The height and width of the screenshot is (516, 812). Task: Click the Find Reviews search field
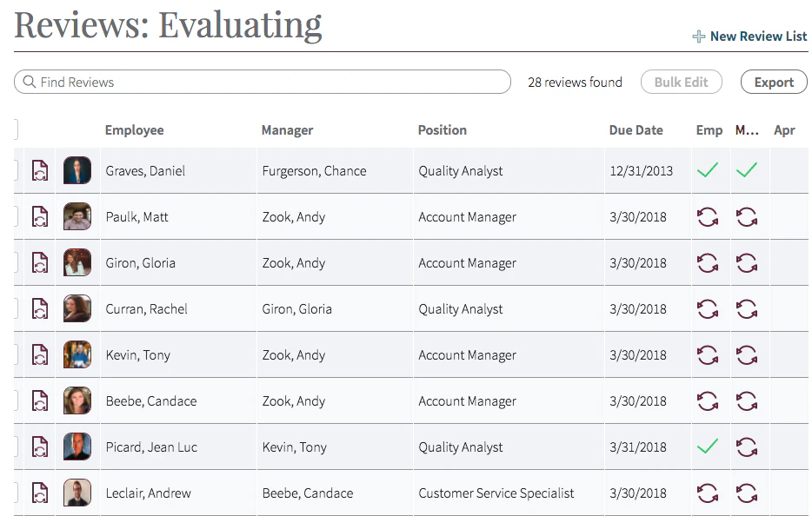tap(261, 82)
